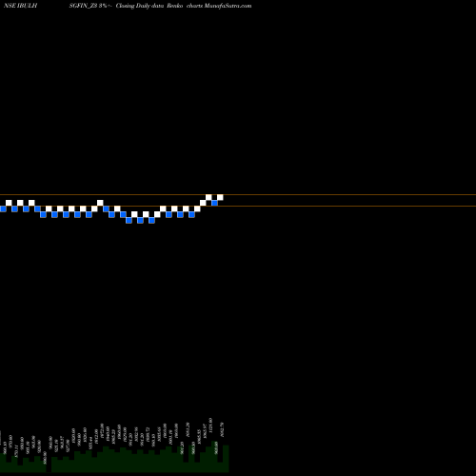Viewport: 476px width, 476px height.
Task: Click the SGFIN_Z3 3%+- label
Action: point(90,6)
